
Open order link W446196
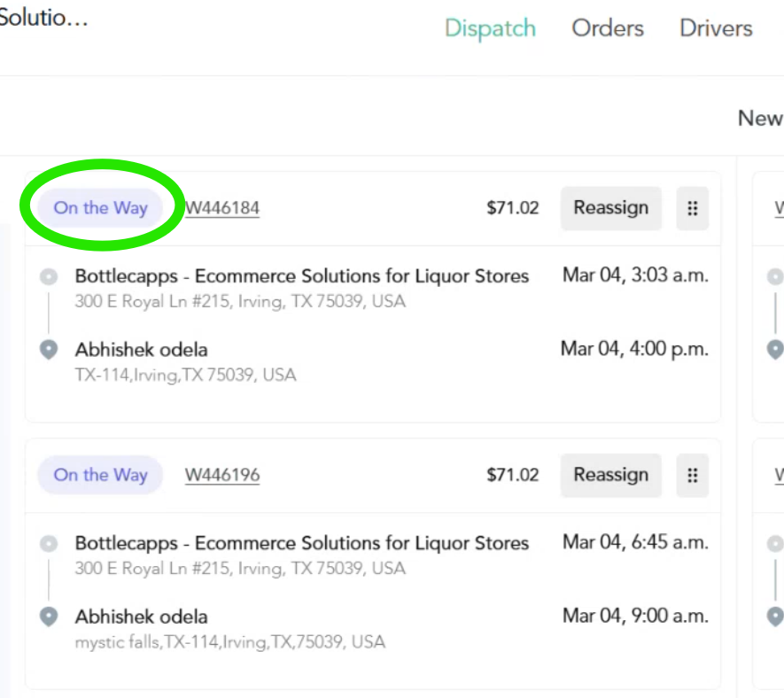click(222, 475)
